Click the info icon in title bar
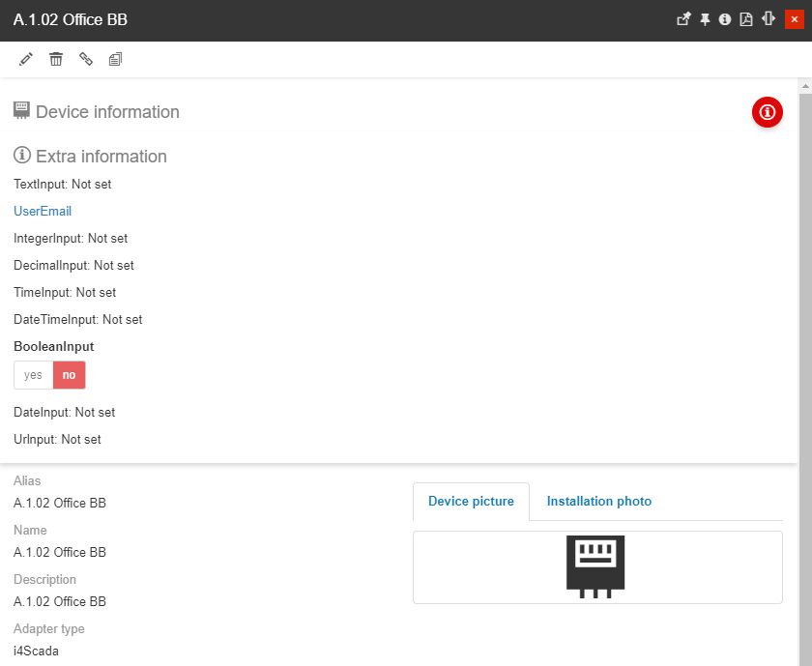812x666 pixels. point(725,19)
